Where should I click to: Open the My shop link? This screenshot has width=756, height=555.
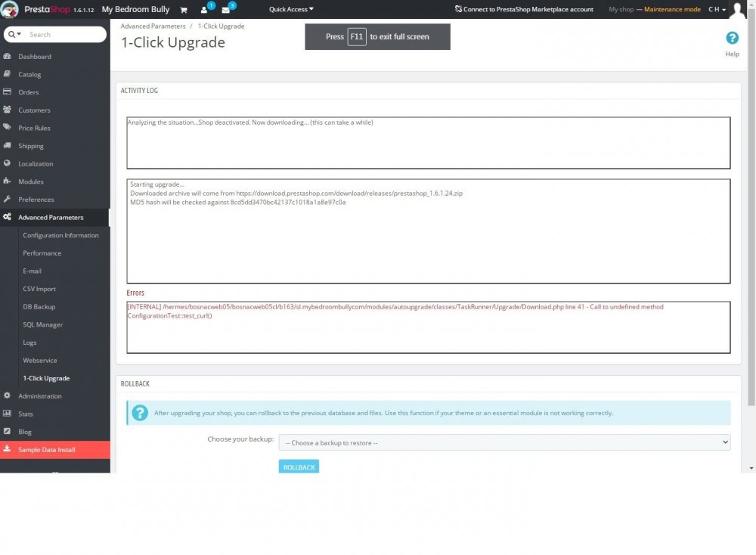(x=621, y=9)
